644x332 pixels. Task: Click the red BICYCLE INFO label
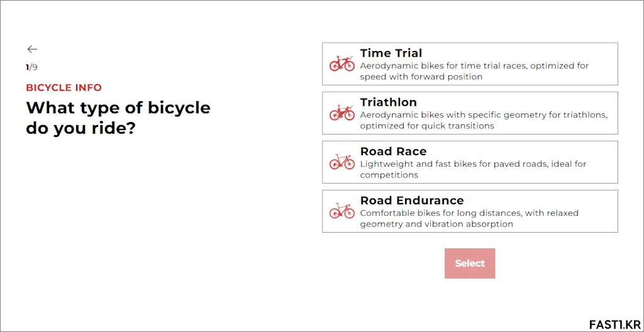pos(64,87)
